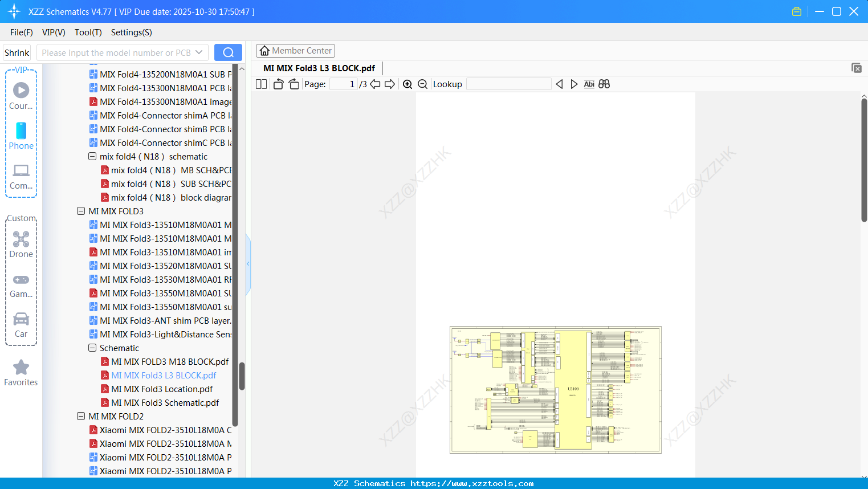Screen dimensions: 868x489
Task: Open MI MIX Fold3 L3 BLOCK.pdf in tree
Action: (164, 375)
